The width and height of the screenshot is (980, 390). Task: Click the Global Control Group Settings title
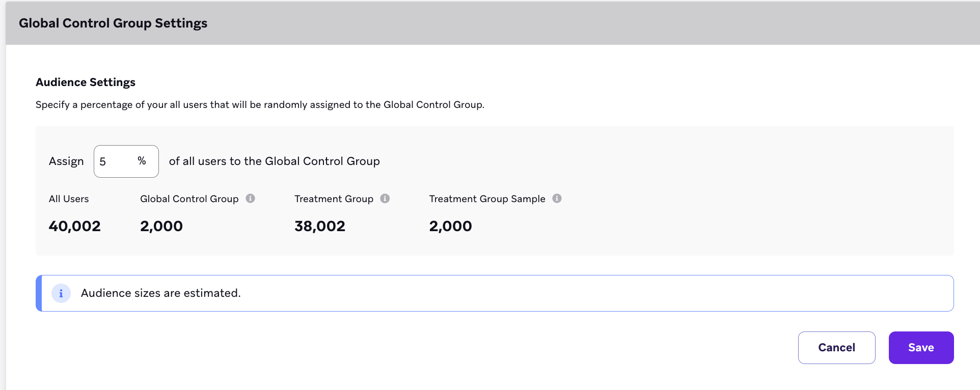(x=113, y=23)
